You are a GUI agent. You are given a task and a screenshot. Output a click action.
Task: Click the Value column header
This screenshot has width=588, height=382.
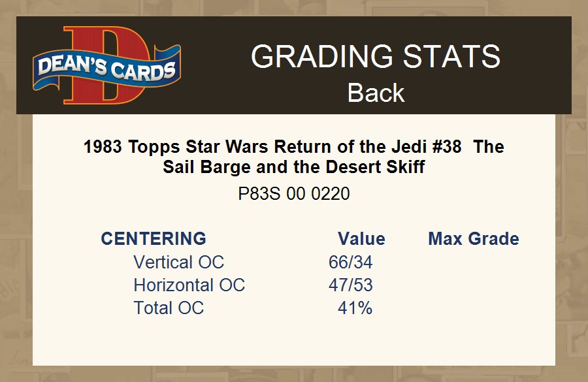click(x=361, y=239)
